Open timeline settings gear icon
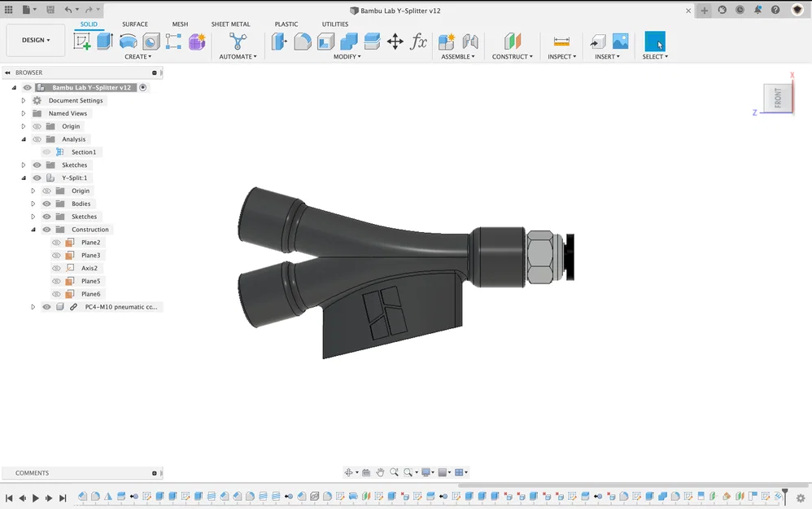 tap(801, 498)
